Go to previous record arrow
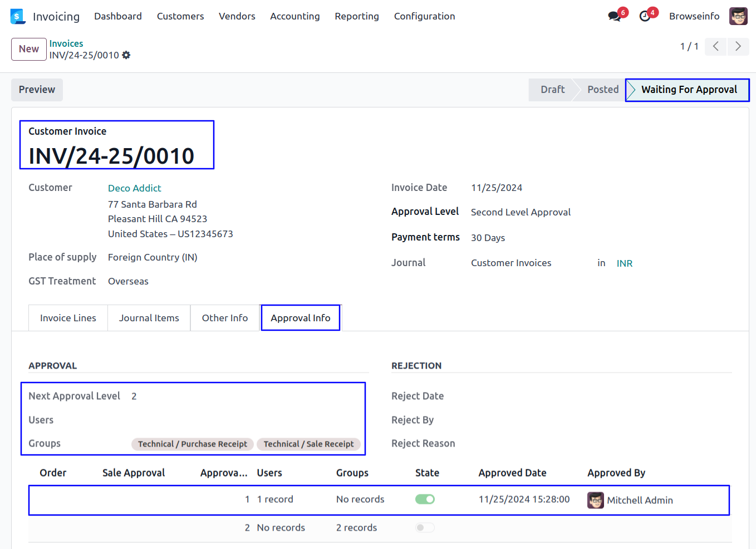Screen dimensions: 756x549 pos(716,46)
